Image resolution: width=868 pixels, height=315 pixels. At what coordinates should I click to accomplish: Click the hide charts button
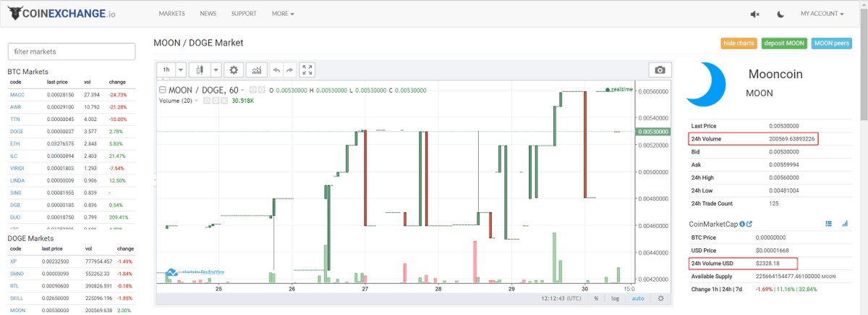tap(739, 43)
